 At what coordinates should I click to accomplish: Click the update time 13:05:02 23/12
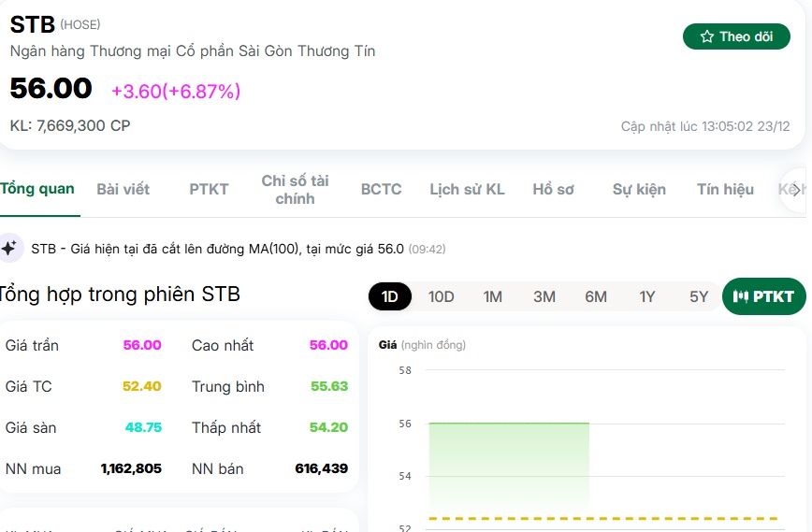[x=705, y=126]
